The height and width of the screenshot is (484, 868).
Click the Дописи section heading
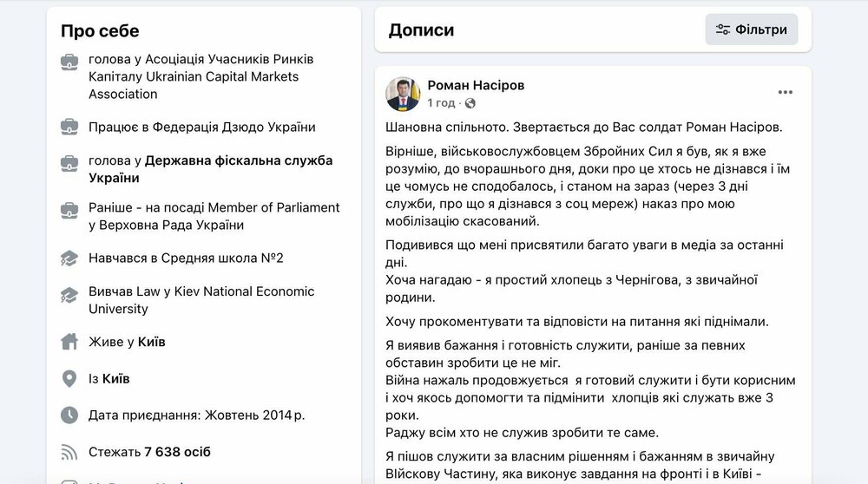(x=421, y=30)
